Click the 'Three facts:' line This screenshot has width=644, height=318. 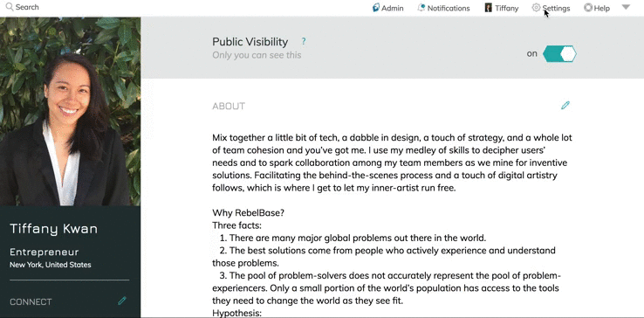(237, 225)
